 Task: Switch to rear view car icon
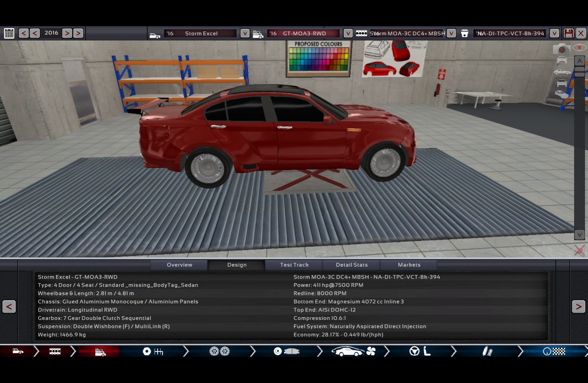[561, 83]
